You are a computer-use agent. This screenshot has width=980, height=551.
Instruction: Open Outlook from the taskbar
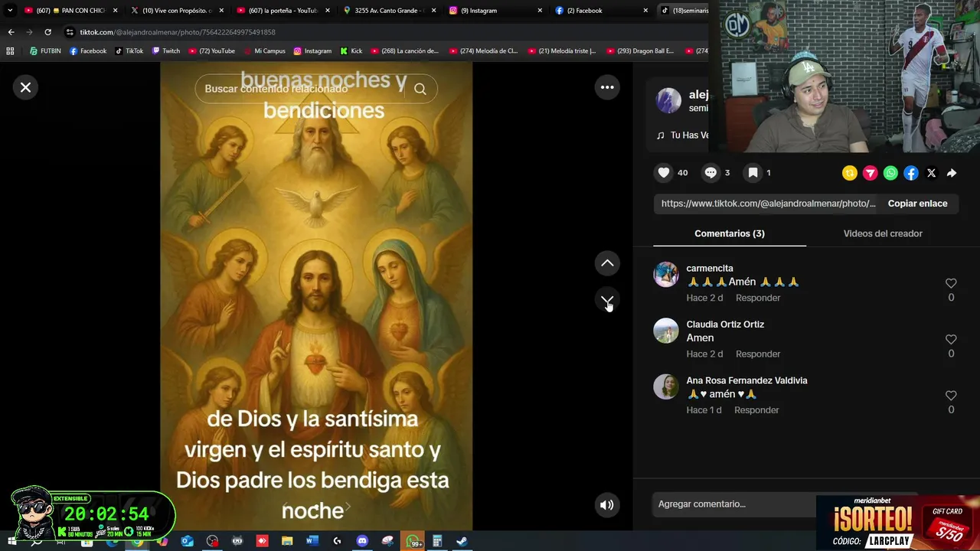coord(188,541)
